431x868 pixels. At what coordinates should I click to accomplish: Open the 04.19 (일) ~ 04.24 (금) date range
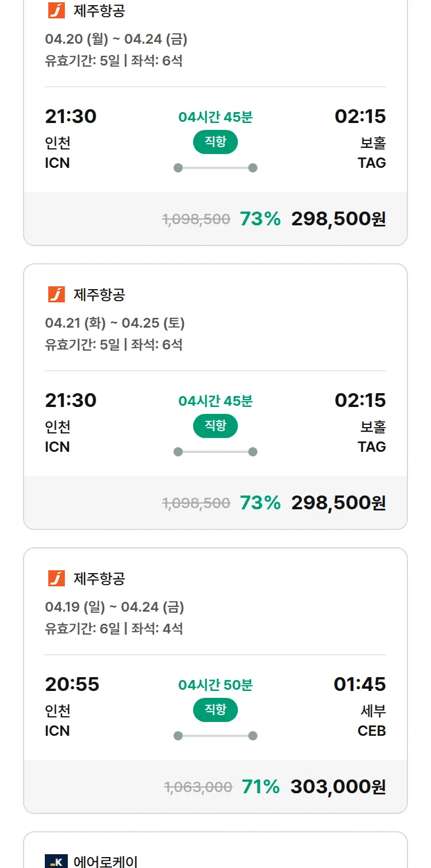pyautogui.click(x=114, y=607)
